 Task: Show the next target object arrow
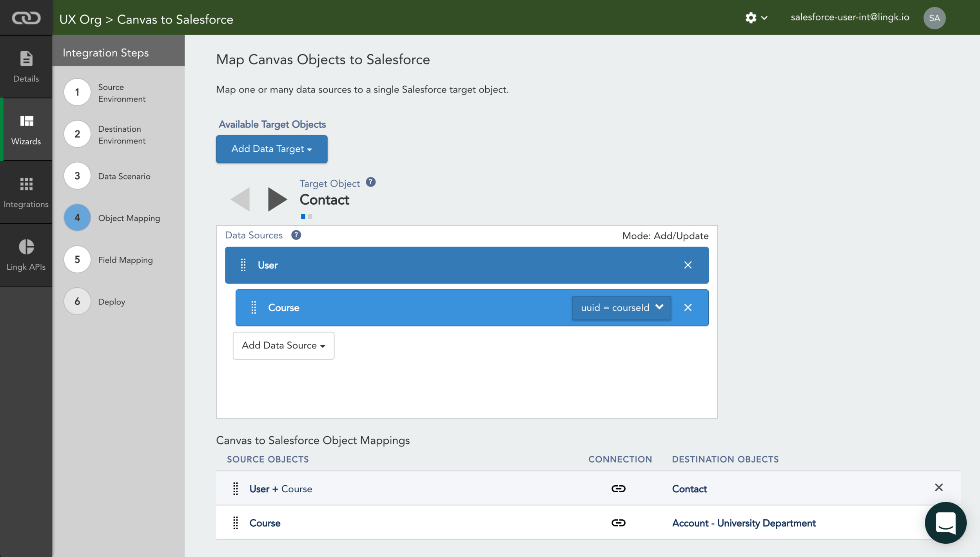[278, 199]
